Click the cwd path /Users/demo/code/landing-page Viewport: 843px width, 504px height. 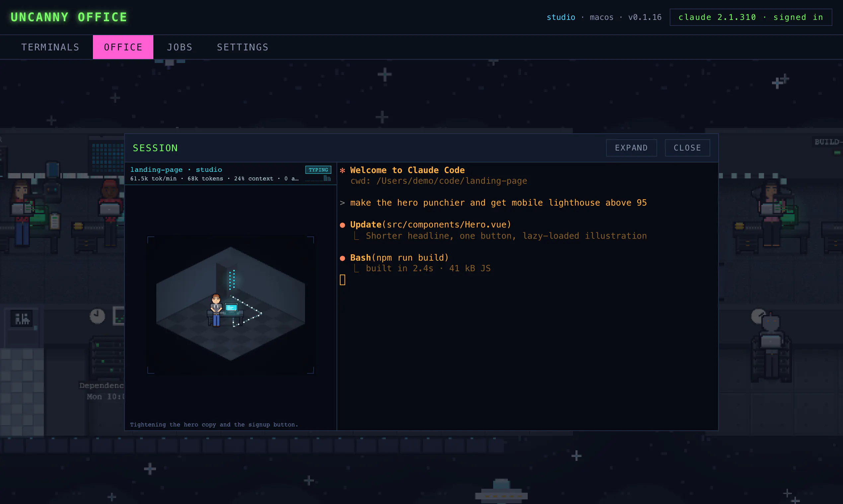point(451,181)
